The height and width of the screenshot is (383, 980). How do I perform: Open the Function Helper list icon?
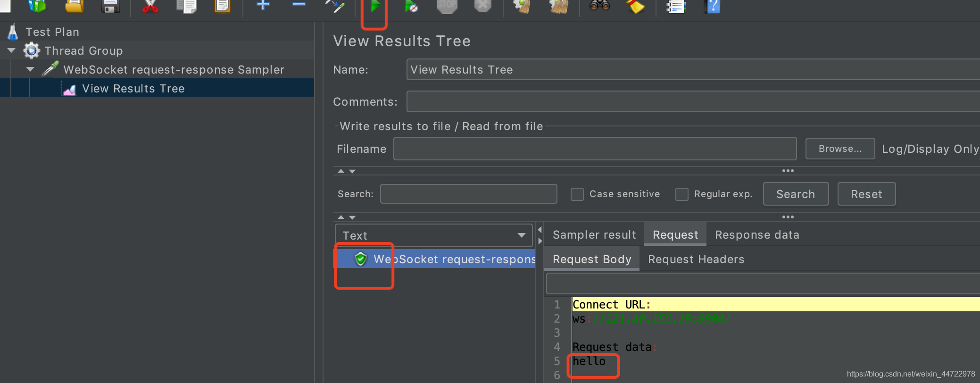click(675, 6)
